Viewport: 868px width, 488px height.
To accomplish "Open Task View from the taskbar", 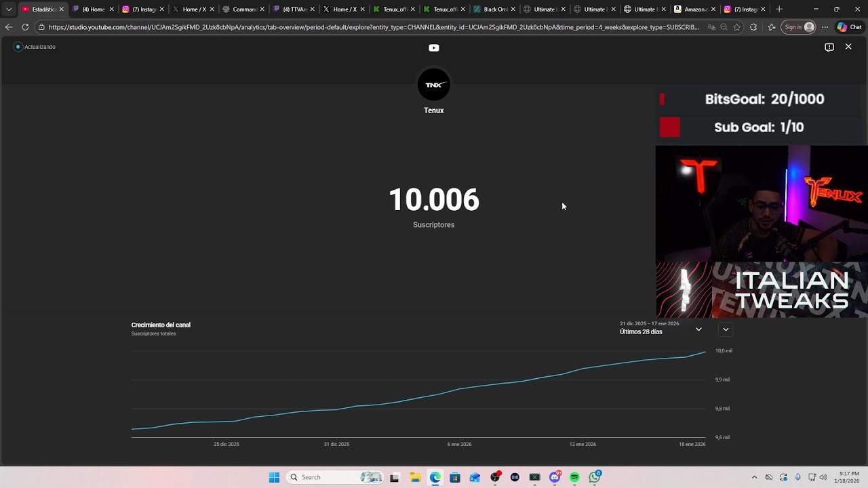I will point(395,477).
